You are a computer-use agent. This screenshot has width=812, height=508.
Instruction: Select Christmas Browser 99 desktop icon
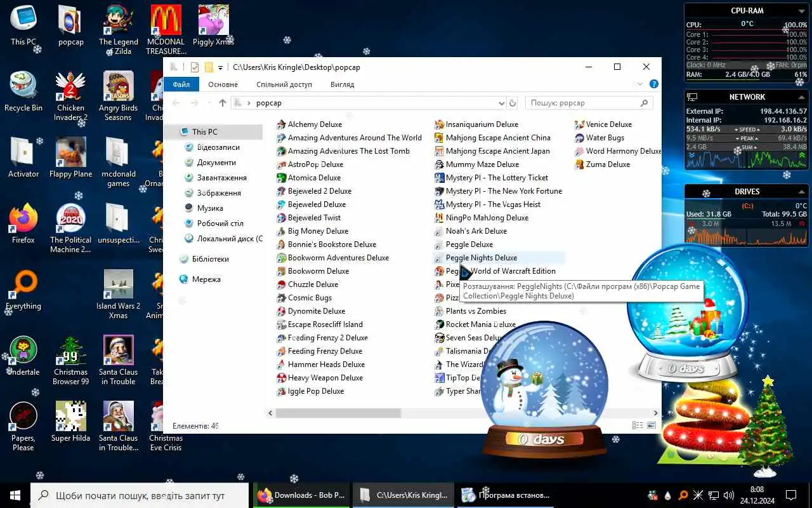pos(70,361)
